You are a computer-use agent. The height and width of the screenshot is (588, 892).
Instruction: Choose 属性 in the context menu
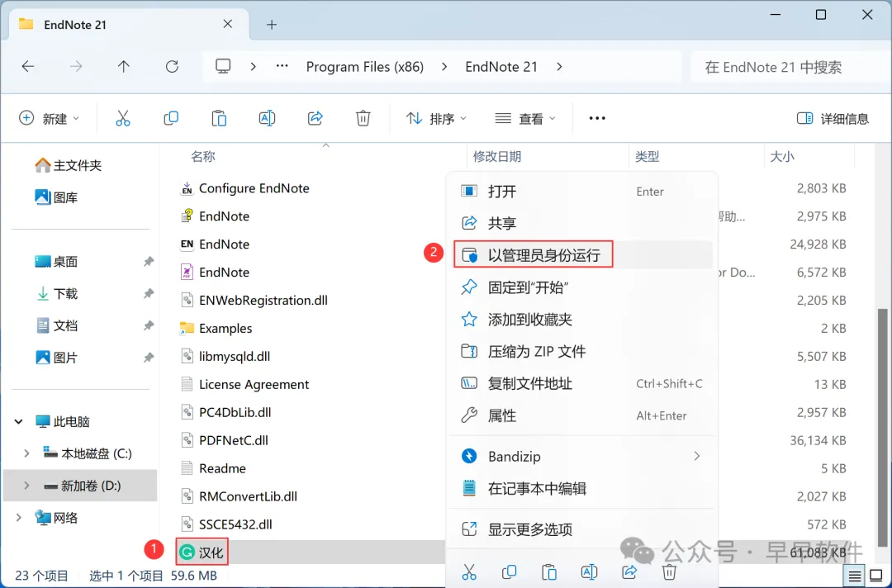click(x=583, y=415)
